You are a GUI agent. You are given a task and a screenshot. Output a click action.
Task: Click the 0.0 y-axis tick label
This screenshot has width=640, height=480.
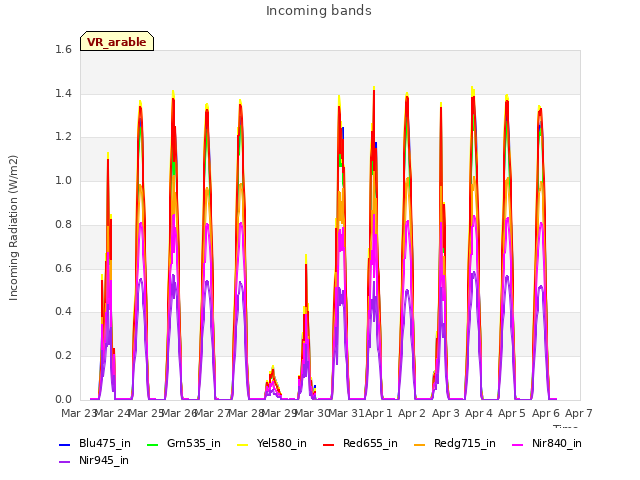point(63,400)
